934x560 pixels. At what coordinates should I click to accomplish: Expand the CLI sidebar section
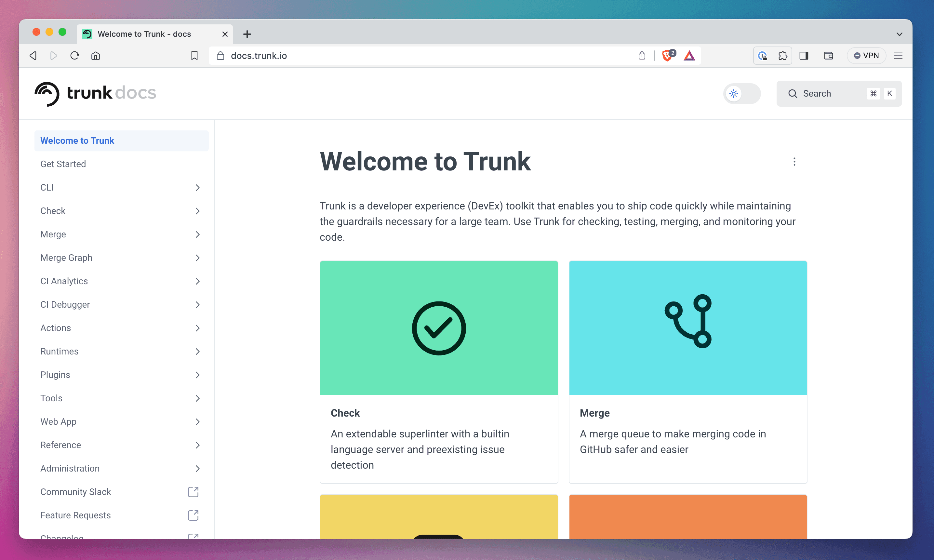click(197, 188)
